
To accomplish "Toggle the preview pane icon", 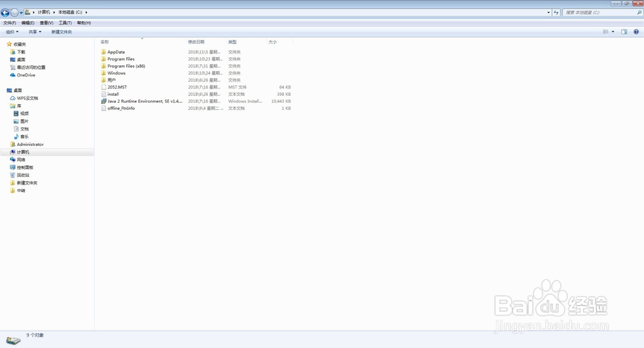I will (x=624, y=32).
